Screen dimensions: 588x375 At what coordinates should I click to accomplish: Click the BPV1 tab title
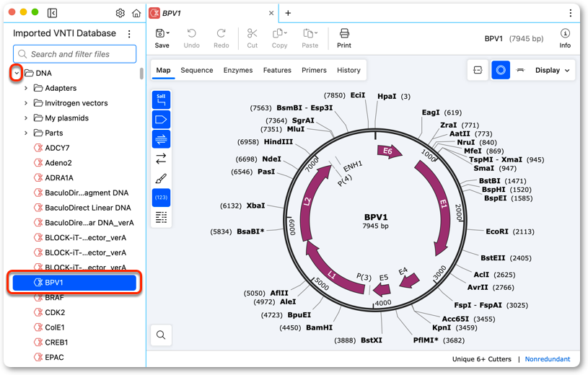point(172,13)
